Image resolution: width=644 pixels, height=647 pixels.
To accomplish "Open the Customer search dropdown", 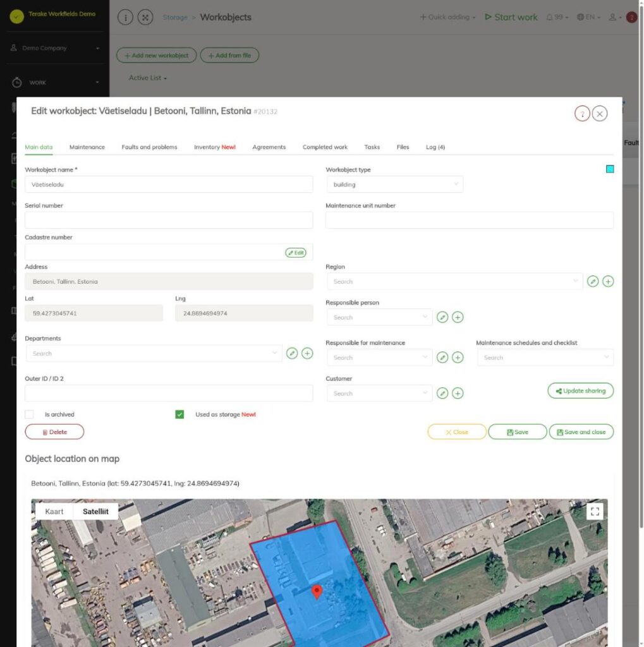I will point(379,393).
